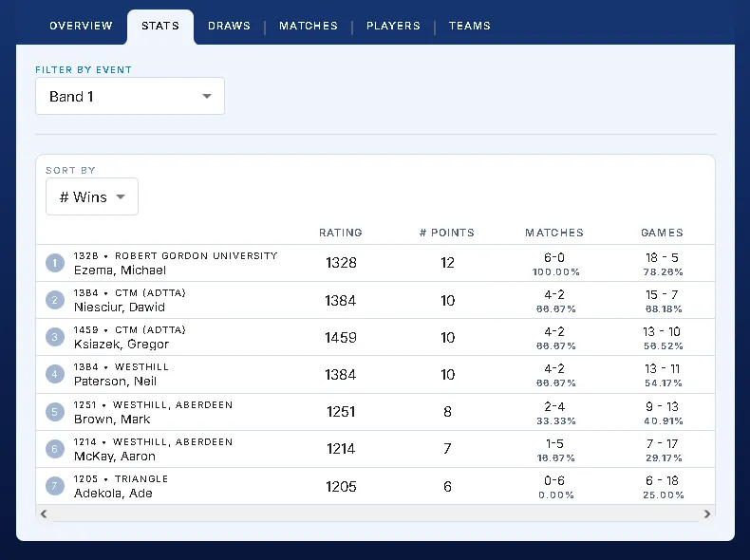Click the 1459 rating value
This screenshot has height=560, width=750.
coord(341,338)
